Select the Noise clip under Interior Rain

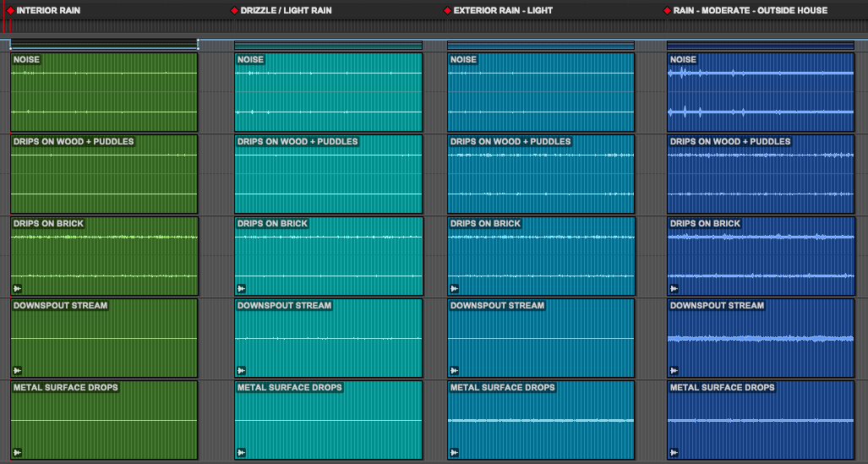(x=104, y=92)
